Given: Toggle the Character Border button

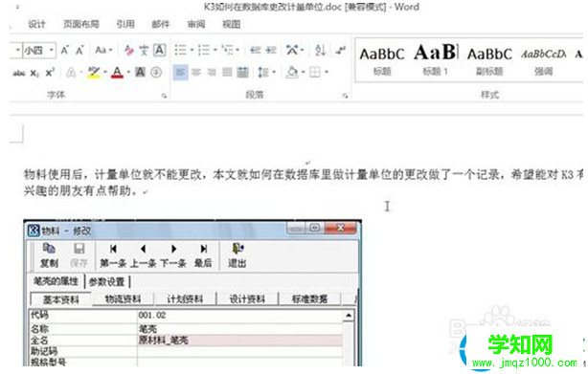Looking at the screenshot, I should click(160, 50).
